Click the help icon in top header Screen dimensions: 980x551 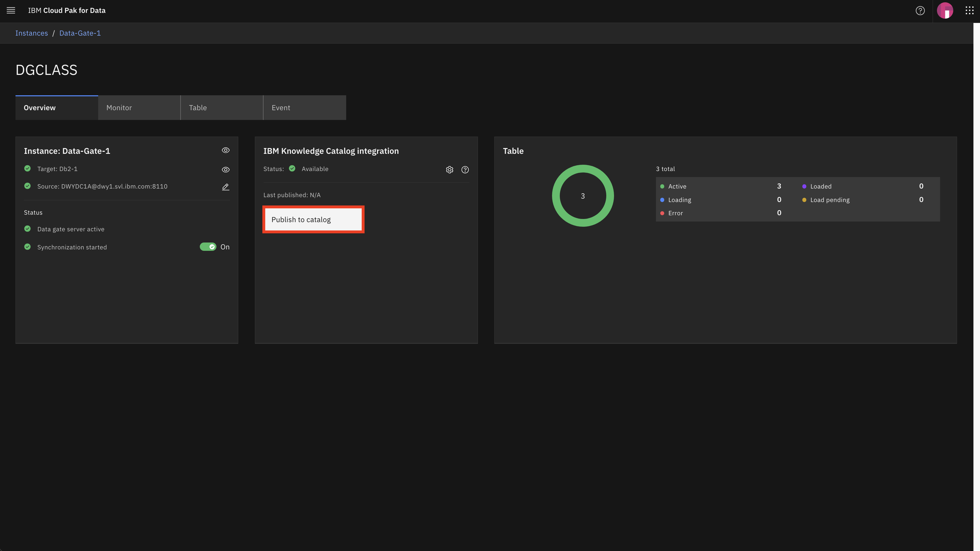[920, 11]
